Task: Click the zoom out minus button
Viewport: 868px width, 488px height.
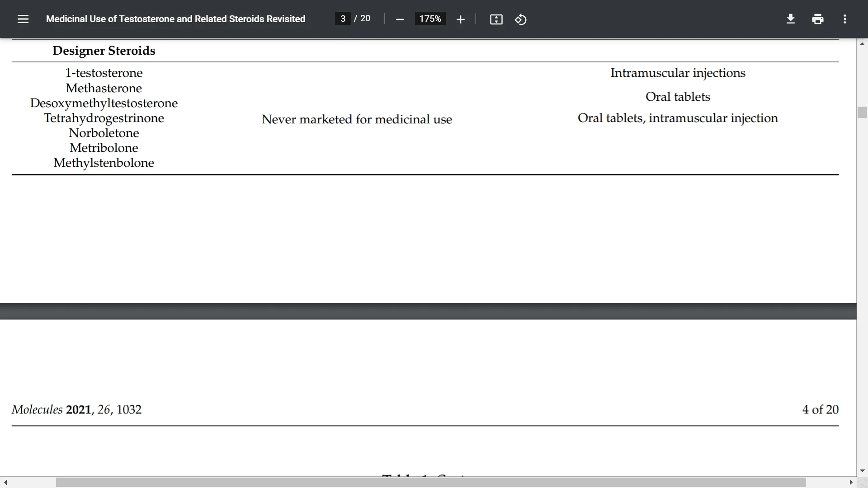Action: pyautogui.click(x=400, y=19)
